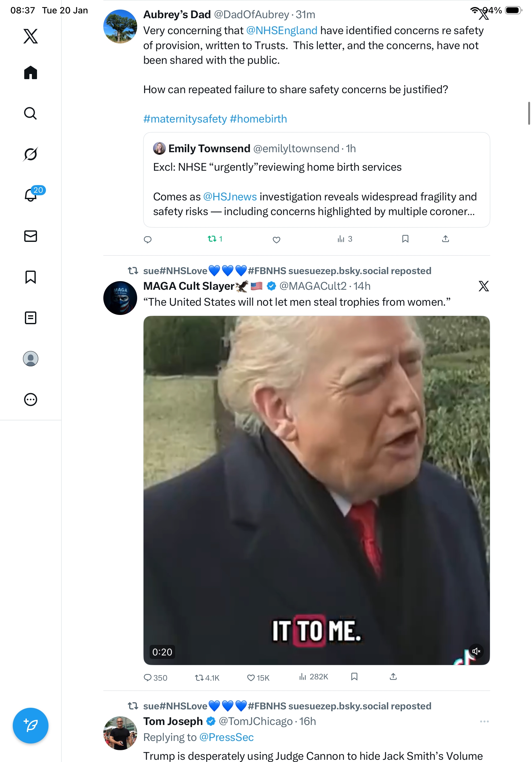Open three-dot menu on Tom Joseph post

coord(484,721)
